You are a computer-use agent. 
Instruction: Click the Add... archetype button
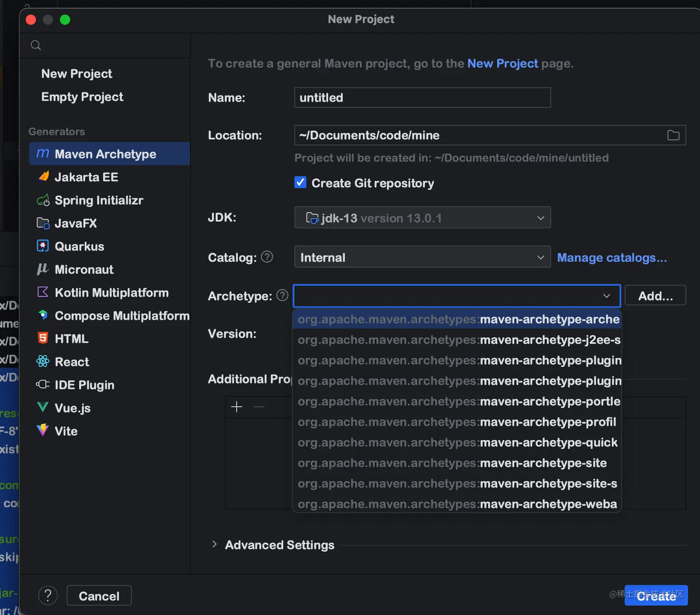coord(655,296)
